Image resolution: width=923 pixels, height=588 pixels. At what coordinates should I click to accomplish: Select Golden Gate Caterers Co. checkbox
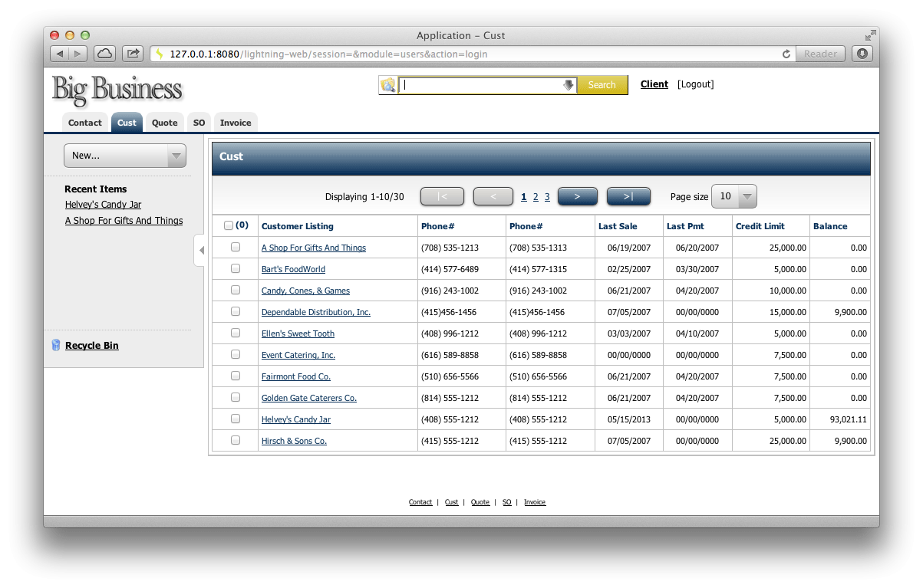click(x=236, y=397)
